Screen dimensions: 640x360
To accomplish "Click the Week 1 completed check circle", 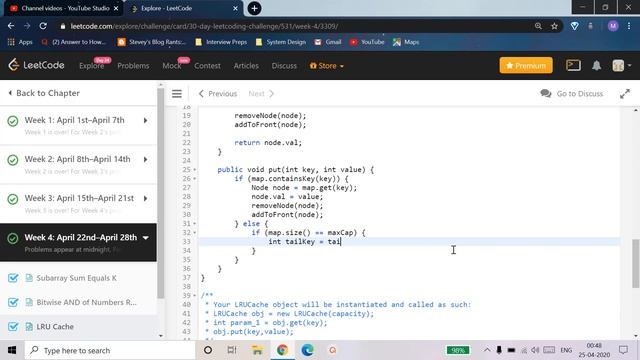I will pos(13,121).
